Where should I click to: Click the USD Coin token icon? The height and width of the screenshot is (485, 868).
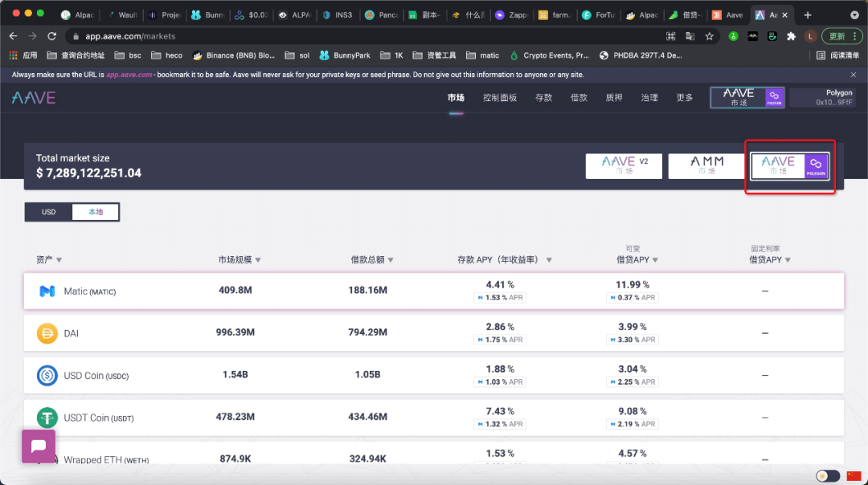tap(47, 375)
